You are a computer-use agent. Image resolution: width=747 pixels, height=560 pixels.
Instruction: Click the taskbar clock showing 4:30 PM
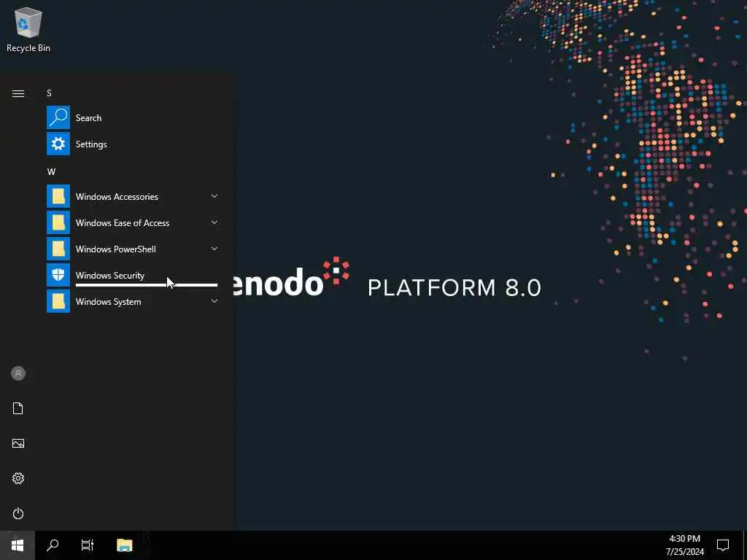coord(684,545)
